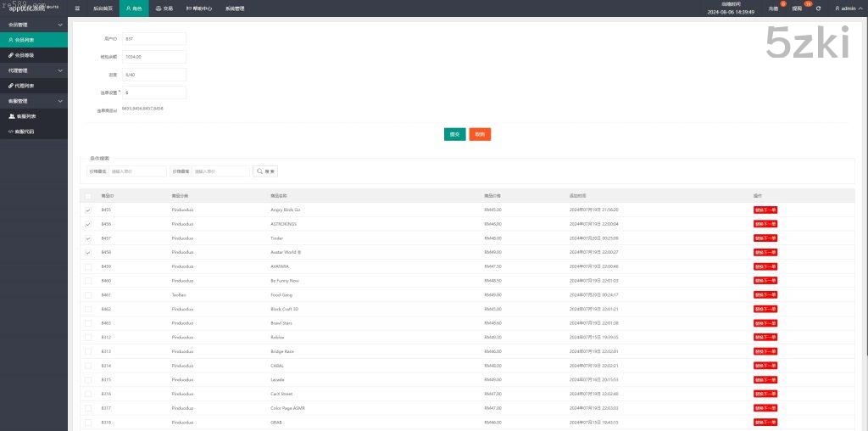Uncheck the row 8455 Angry Birds Go checkbox
This screenshot has height=431, width=868.
(88, 210)
